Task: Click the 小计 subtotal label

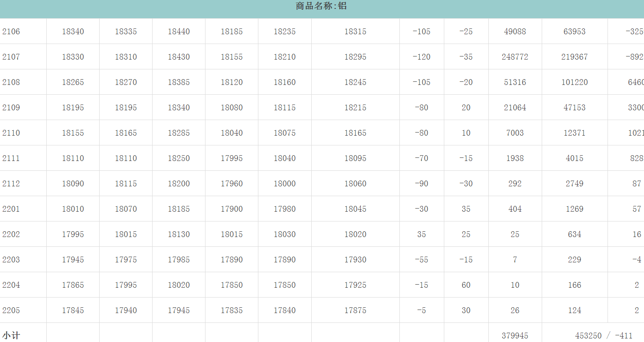Action: (11, 336)
